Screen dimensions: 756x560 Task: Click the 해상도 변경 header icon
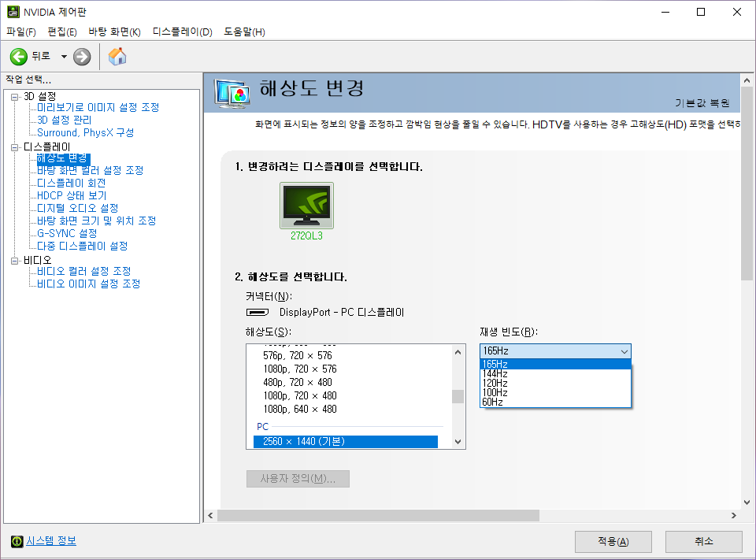(x=232, y=94)
